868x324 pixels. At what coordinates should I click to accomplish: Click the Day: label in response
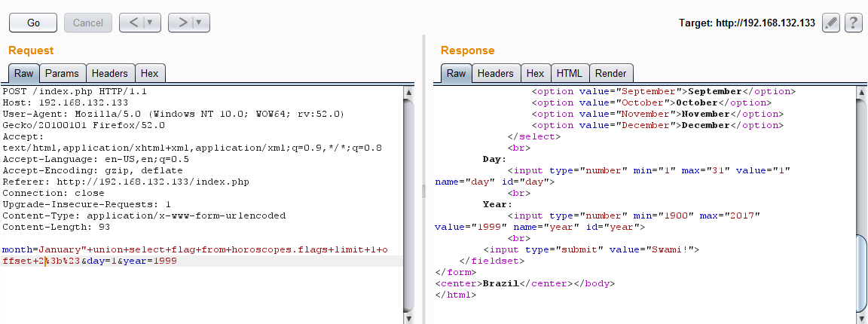point(494,159)
